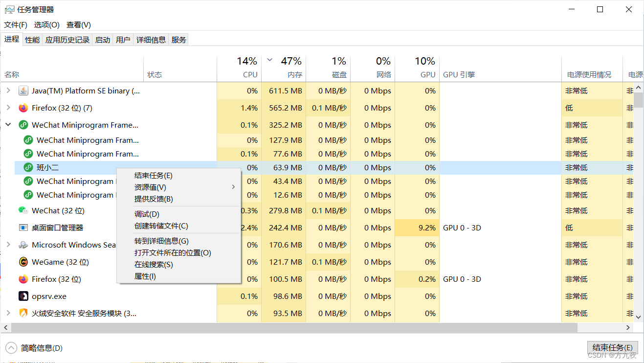644x363 pixels.
Task: Click the WeChat (32 位) process icon
Action: pos(23,211)
